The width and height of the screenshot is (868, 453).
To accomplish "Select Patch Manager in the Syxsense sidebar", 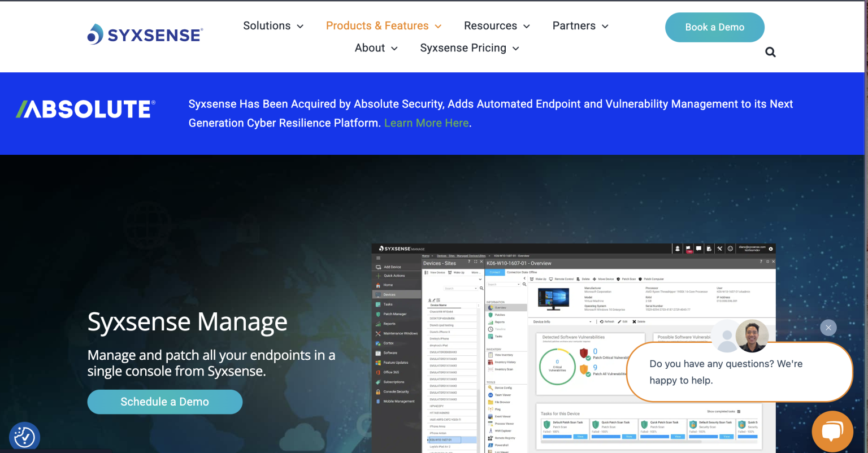I will (x=395, y=314).
